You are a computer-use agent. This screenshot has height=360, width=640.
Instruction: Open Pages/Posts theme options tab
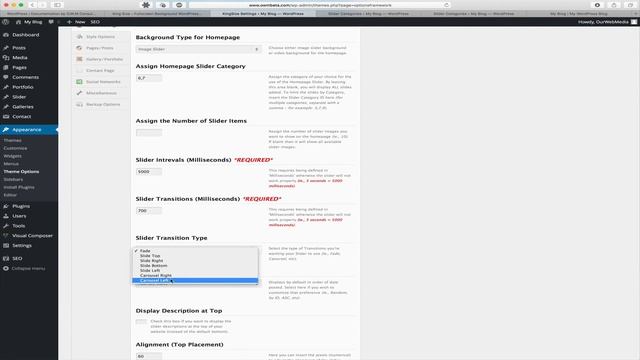100,48
